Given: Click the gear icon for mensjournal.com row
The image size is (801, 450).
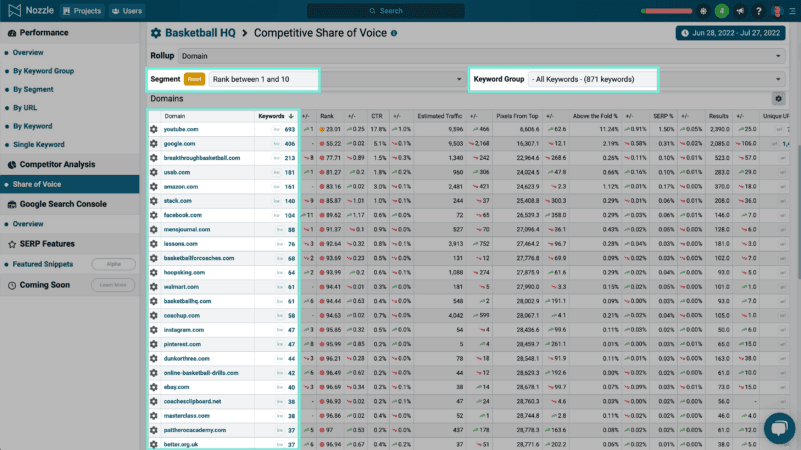Looking at the screenshot, I should tap(154, 230).
